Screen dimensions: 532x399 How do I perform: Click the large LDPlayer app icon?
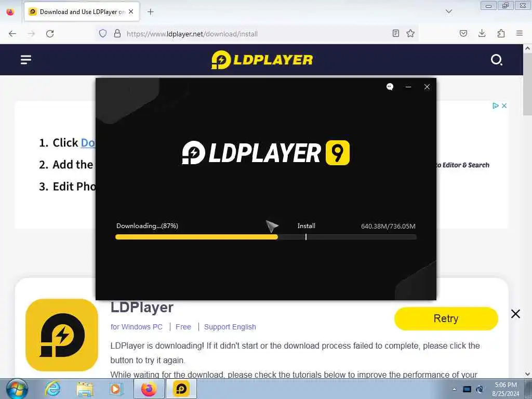pyautogui.click(x=62, y=335)
